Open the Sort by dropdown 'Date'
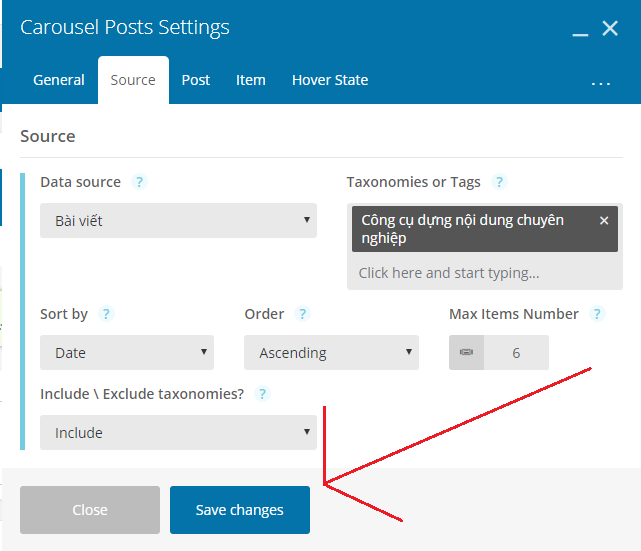This screenshot has height=551, width=641. pyautogui.click(x=127, y=352)
